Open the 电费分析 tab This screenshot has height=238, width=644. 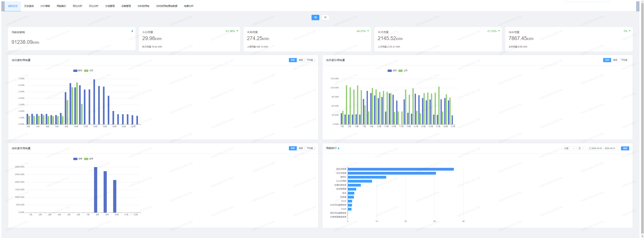(189, 6)
